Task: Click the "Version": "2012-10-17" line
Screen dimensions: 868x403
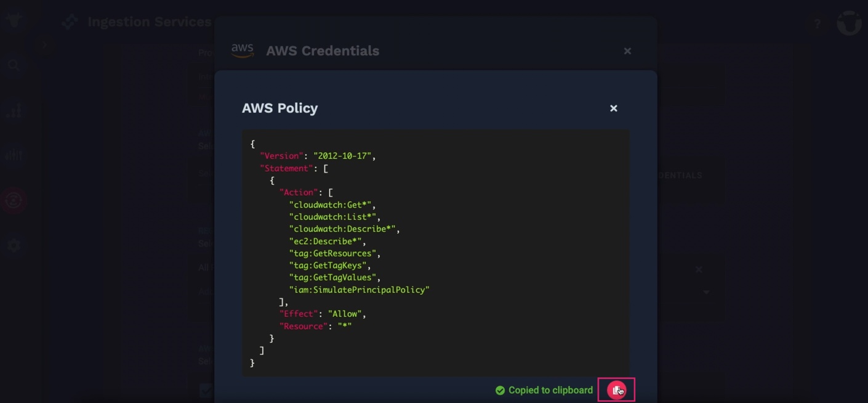Action: pos(318,156)
